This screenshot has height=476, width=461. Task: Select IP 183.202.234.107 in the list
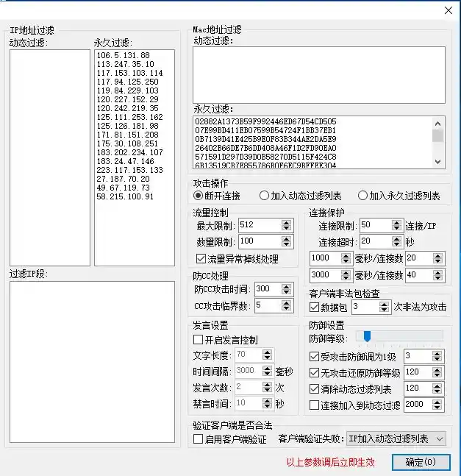130,152
